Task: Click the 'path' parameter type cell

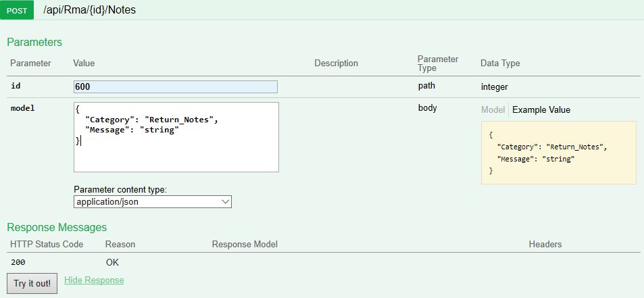Action: point(426,86)
